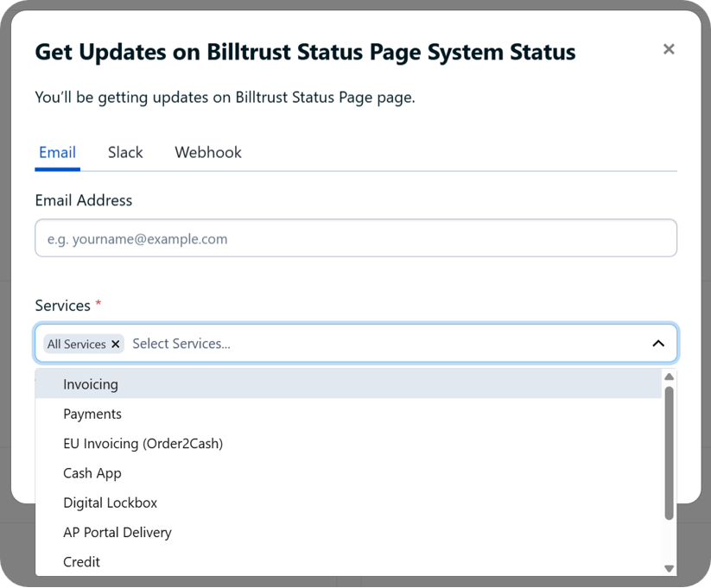The image size is (711, 588).
Task: Click the services list scrollbar thumb
Action: pos(669,453)
